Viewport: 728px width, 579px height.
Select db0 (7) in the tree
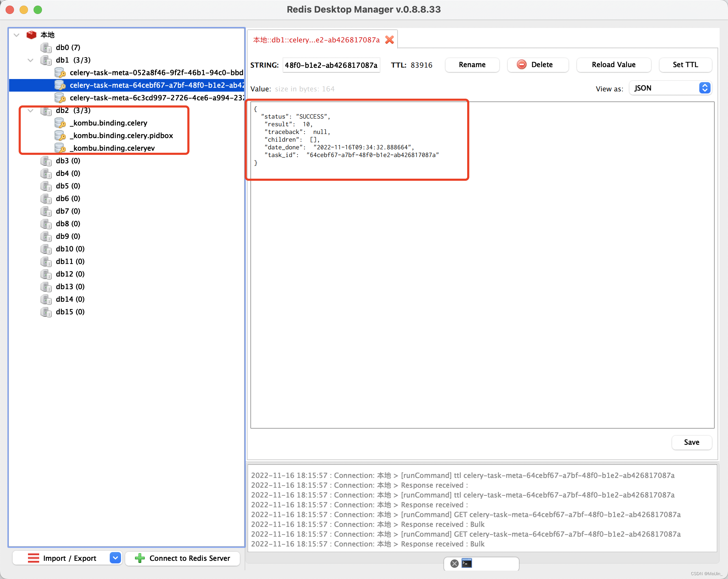(68, 47)
